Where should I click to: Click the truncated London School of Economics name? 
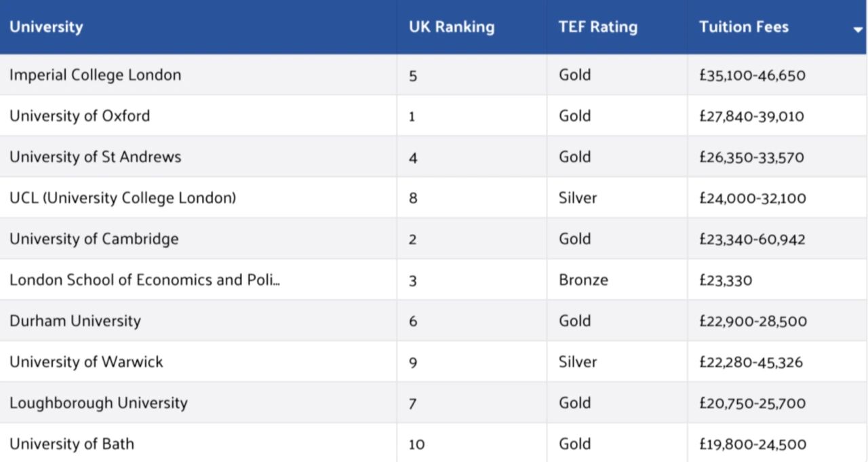(x=144, y=280)
